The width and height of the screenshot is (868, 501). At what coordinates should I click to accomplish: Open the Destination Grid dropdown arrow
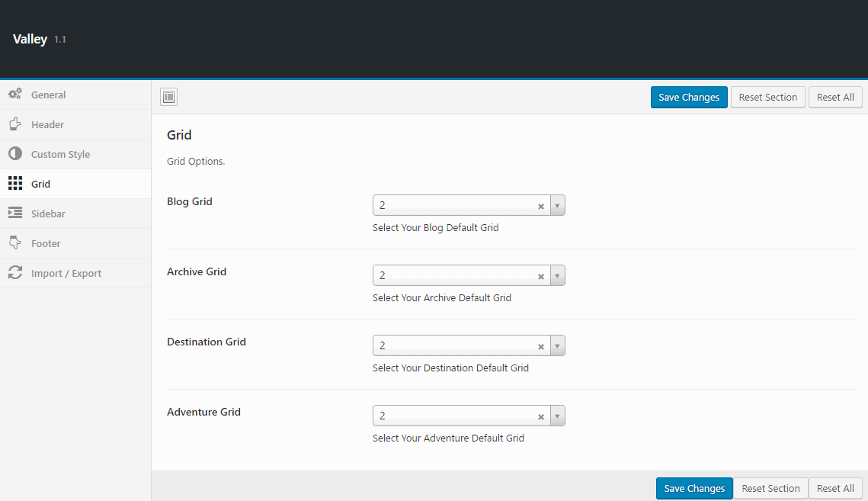pos(557,346)
